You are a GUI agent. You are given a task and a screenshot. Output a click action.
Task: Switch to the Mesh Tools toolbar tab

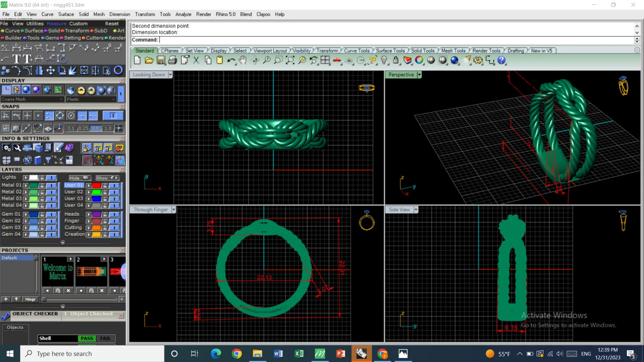(453, 51)
